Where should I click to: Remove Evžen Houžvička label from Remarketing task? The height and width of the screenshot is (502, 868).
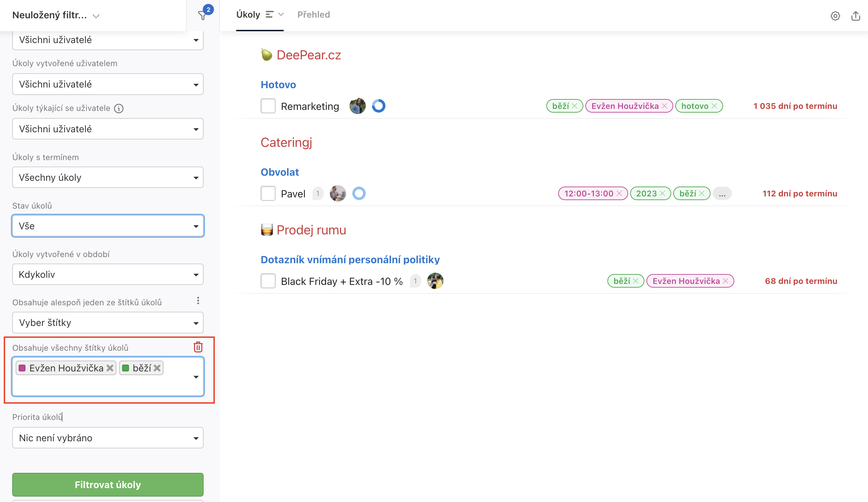[x=664, y=106]
